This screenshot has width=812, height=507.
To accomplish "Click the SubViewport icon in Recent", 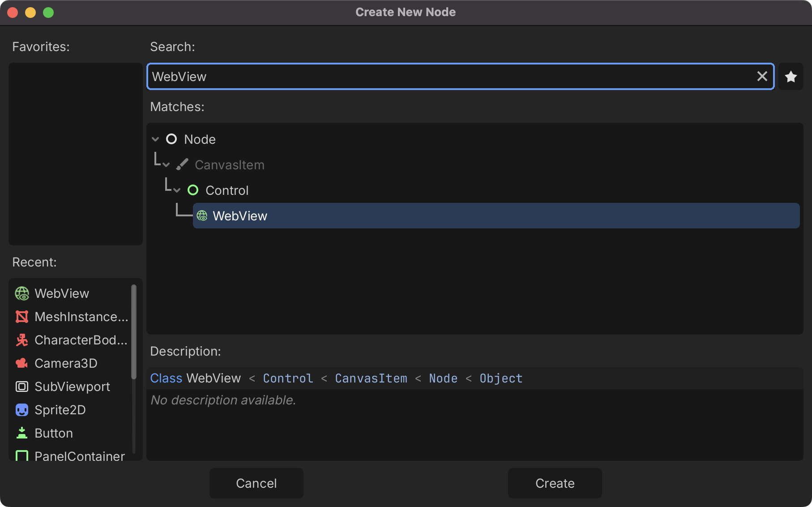I will coord(22,387).
